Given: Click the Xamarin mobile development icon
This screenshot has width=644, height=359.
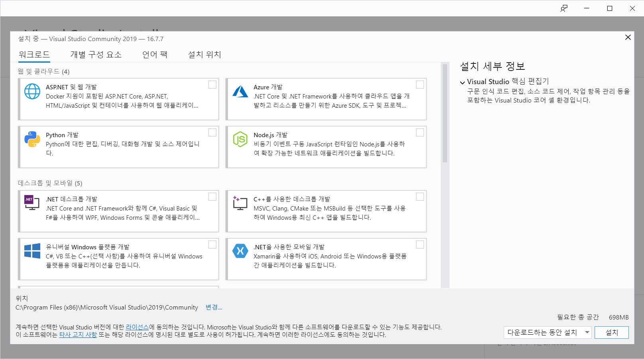Looking at the screenshot, I should [x=240, y=251].
